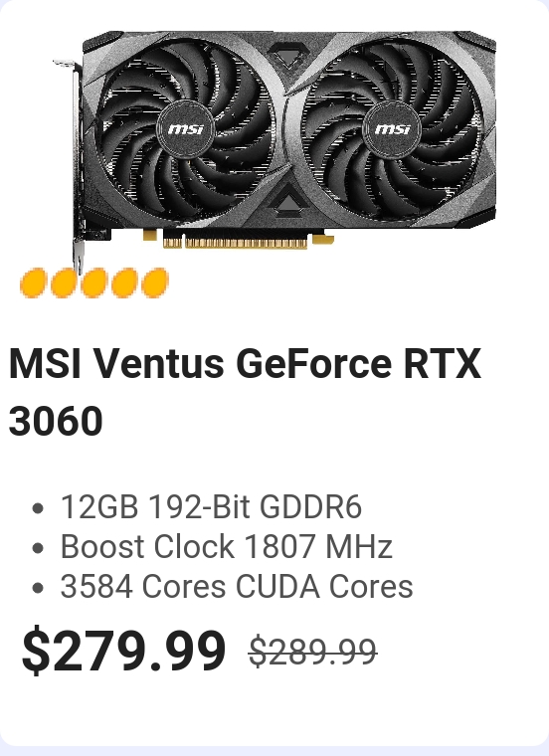The image size is (549, 756).
Task: Click the third rating star
Action: pos(94,283)
